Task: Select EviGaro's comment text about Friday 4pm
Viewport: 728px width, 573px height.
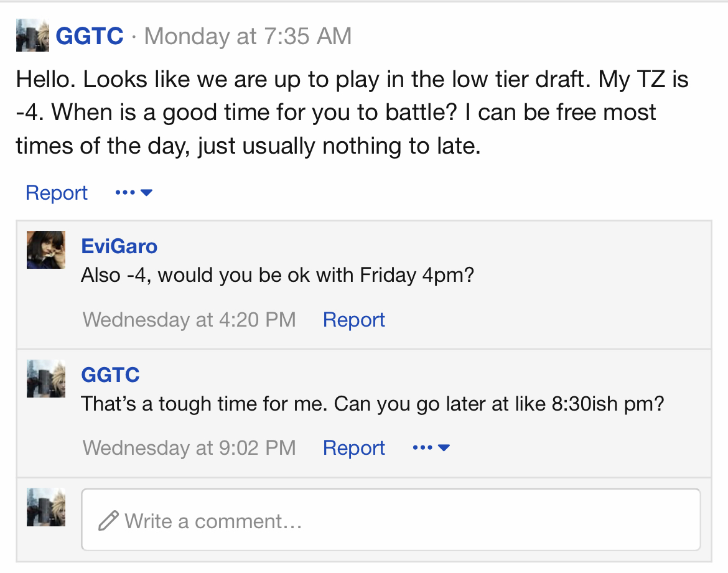Action: pyautogui.click(x=278, y=276)
